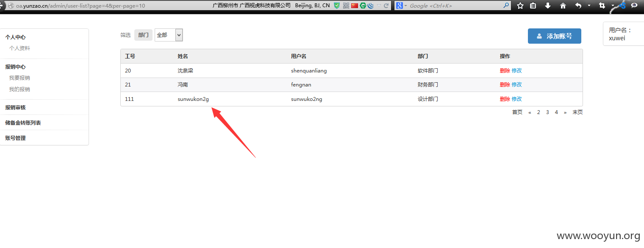The height and width of the screenshot is (248, 644).
Task: Click the 添加账号 button
Action: [555, 36]
